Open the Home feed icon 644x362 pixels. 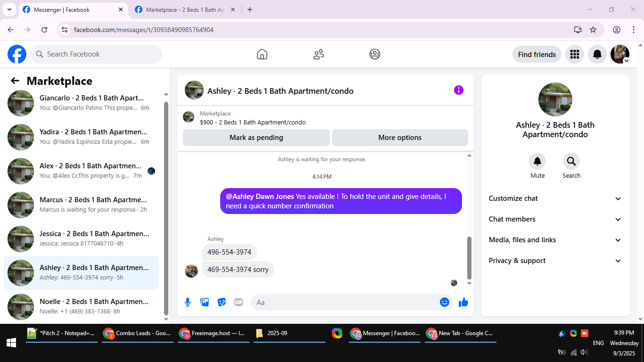[262, 54]
